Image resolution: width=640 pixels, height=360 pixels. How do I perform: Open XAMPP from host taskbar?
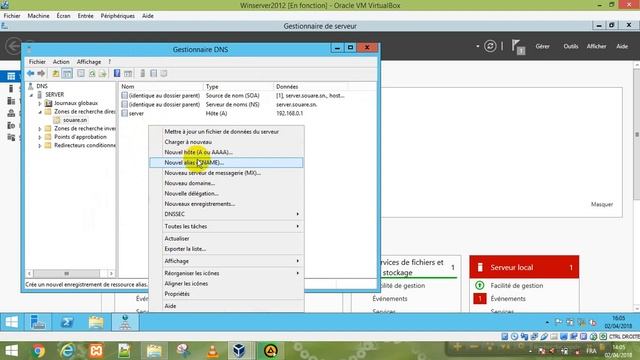pos(96,351)
